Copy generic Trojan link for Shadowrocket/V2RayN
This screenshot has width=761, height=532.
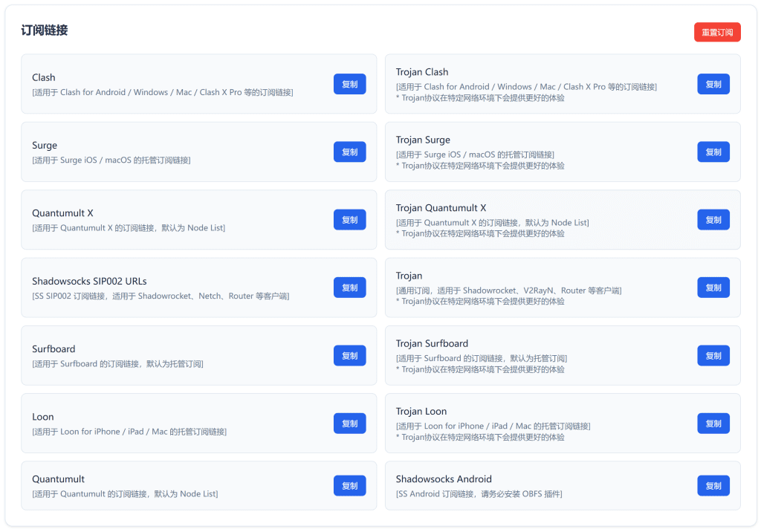click(713, 288)
